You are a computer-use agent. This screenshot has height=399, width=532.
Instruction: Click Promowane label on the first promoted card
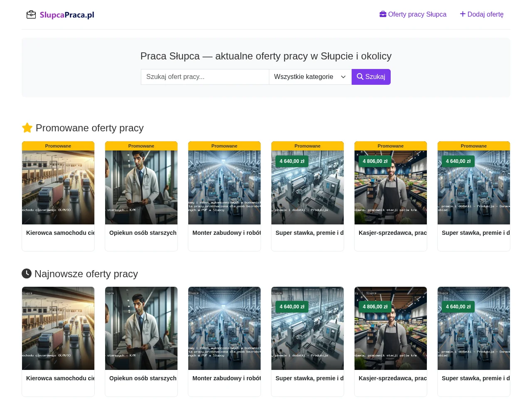58,146
